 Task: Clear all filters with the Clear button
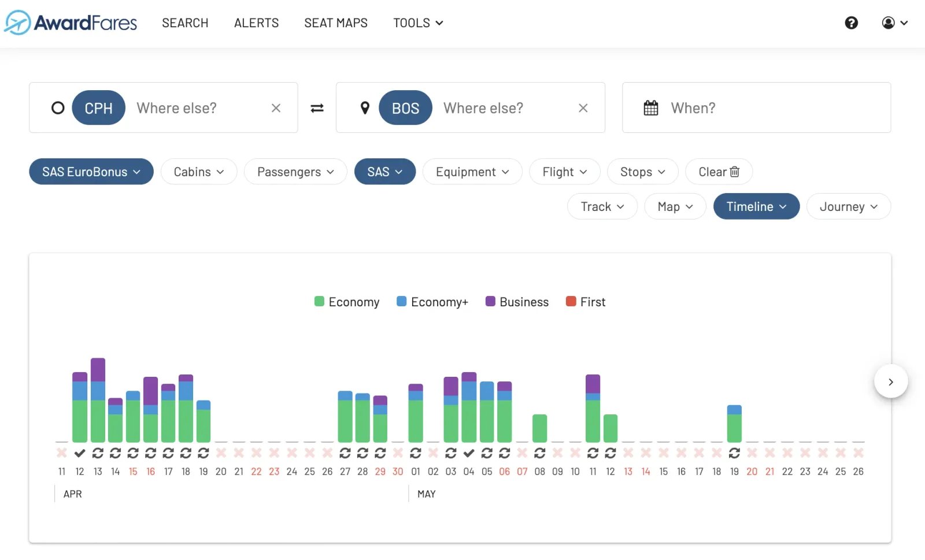719,172
